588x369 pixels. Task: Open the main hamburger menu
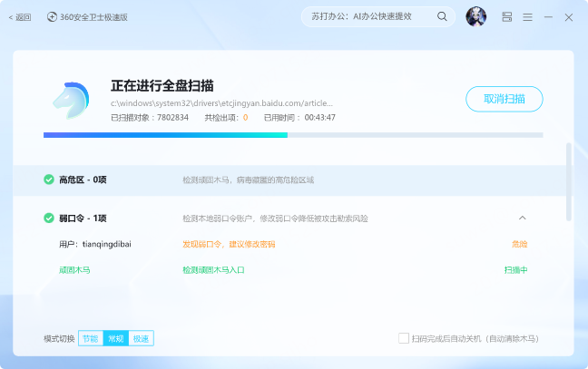click(x=527, y=16)
